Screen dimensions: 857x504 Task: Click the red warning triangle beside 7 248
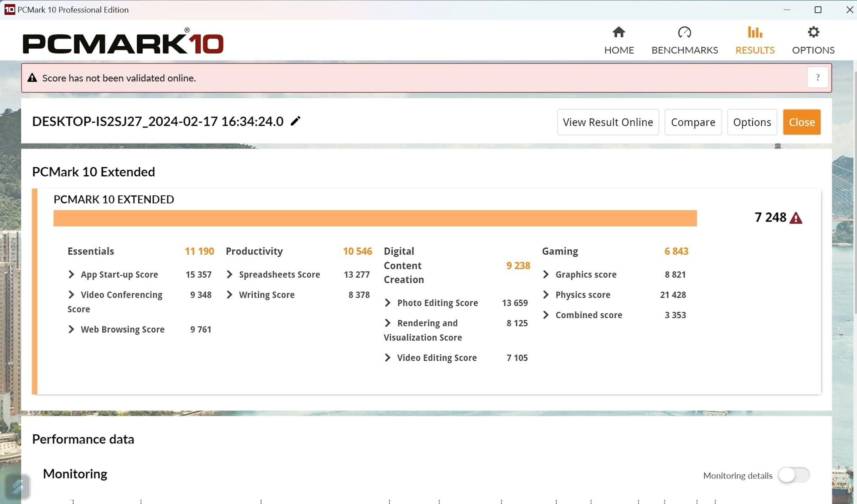[796, 218]
